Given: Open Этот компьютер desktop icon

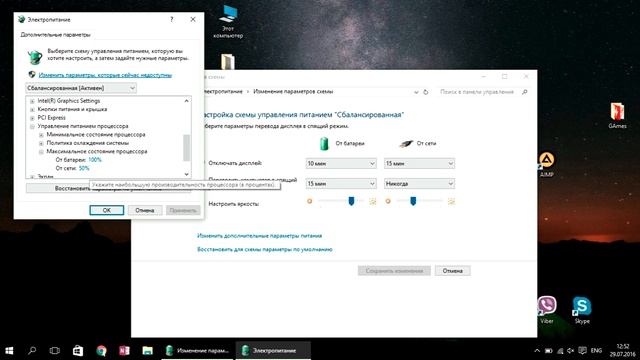Looking at the screenshot, I should pos(228,22).
